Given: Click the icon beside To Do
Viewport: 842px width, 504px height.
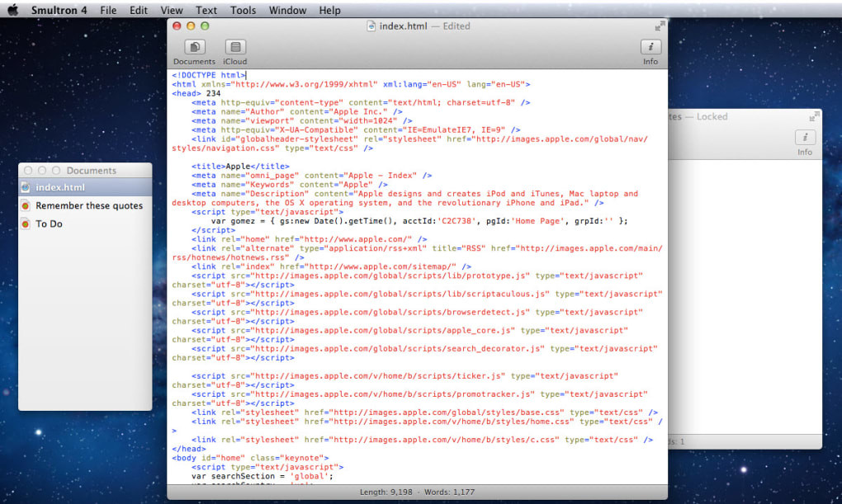Looking at the screenshot, I should point(26,224).
